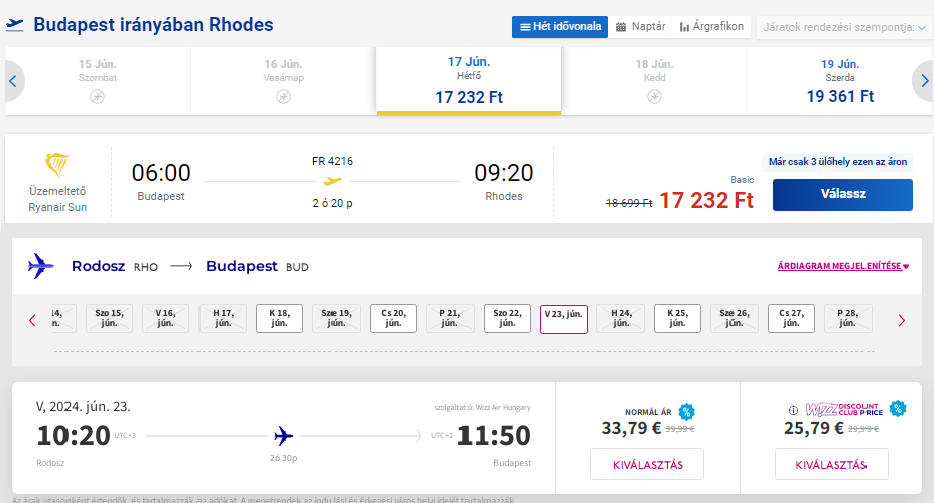Click Válassz to choose Ryanair flight
The image size is (934, 503).
click(x=843, y=194)
